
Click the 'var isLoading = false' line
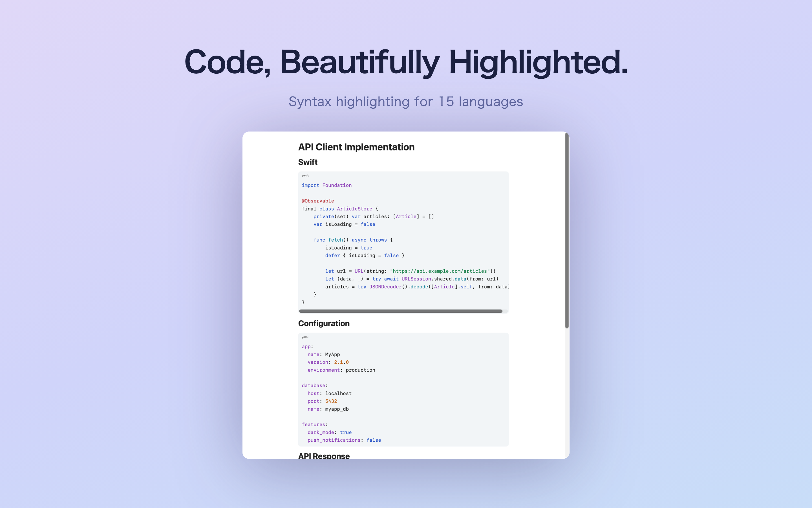(x=344, y=224)
